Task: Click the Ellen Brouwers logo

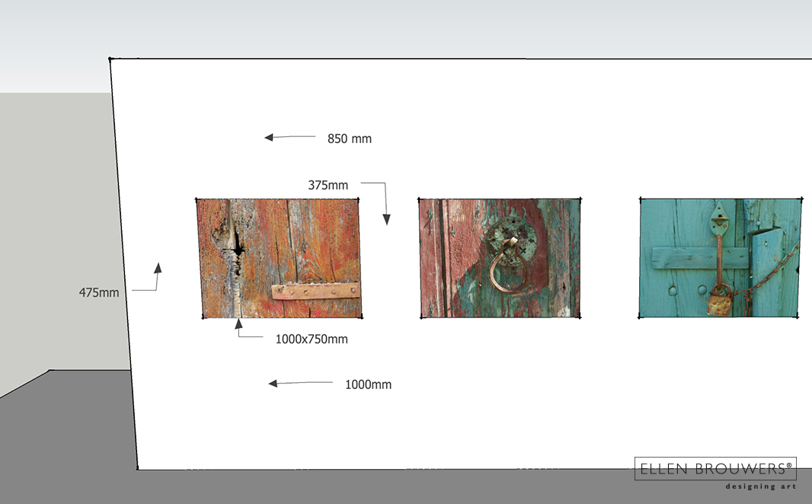Action: point(715,468)
